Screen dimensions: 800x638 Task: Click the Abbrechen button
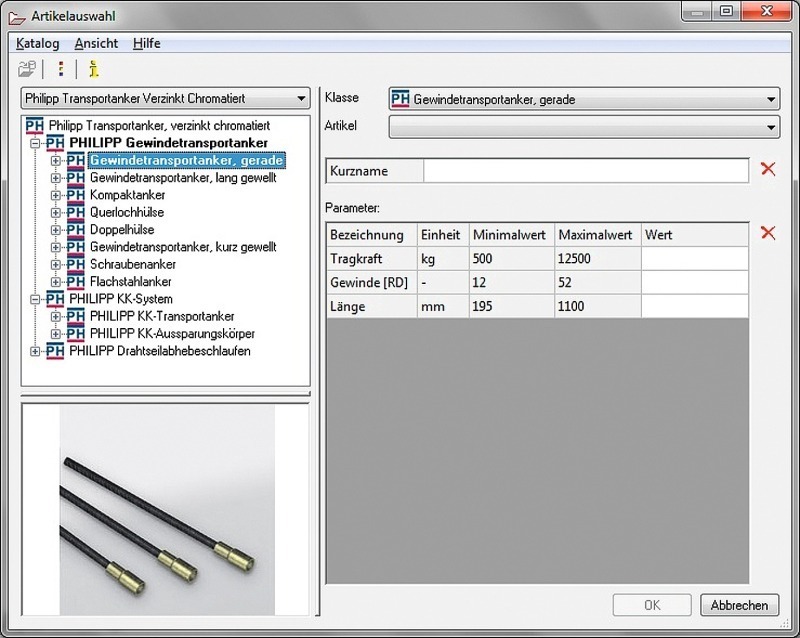pyautogui.click(x=739, y=605)
